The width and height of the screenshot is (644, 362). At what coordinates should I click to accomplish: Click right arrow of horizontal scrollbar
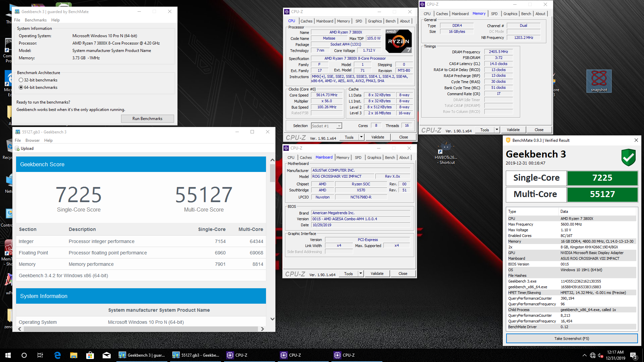pyautogui.click(x=262, y=329)
